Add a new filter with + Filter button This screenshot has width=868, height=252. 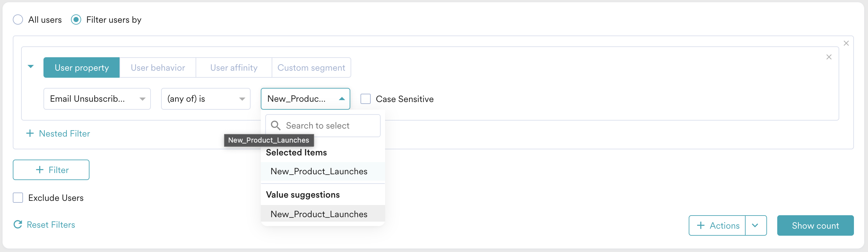coord(51,170)
